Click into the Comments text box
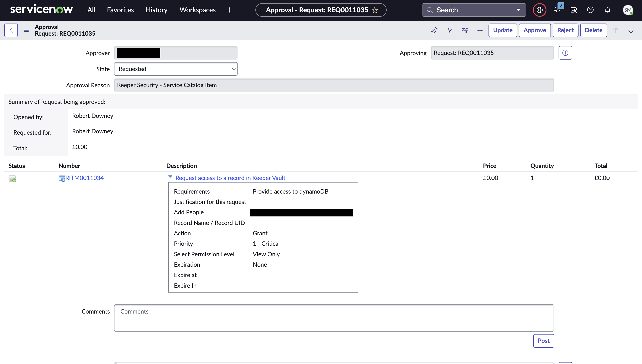The height and width of the screenshot is (364, 642). [x=334, y=318]
